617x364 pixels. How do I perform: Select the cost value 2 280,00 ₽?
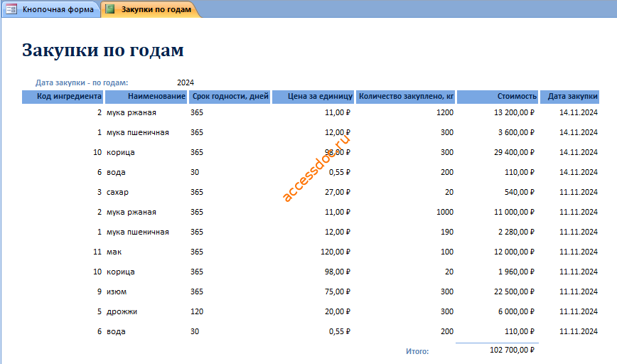pos(516,232)
